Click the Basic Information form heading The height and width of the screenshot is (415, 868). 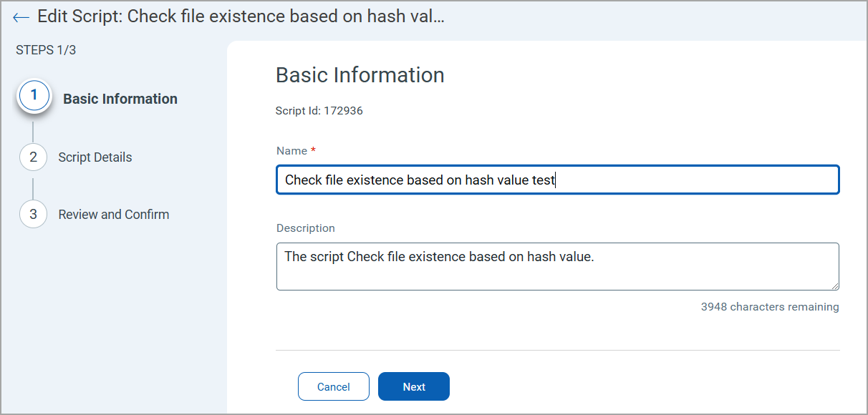coord(360,75)
